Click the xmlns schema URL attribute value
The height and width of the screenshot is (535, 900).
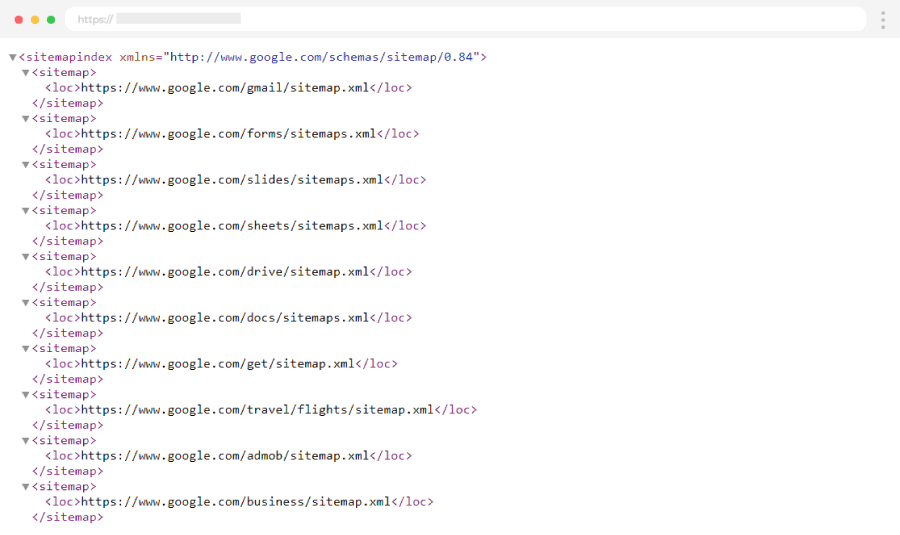coord(324,57)
